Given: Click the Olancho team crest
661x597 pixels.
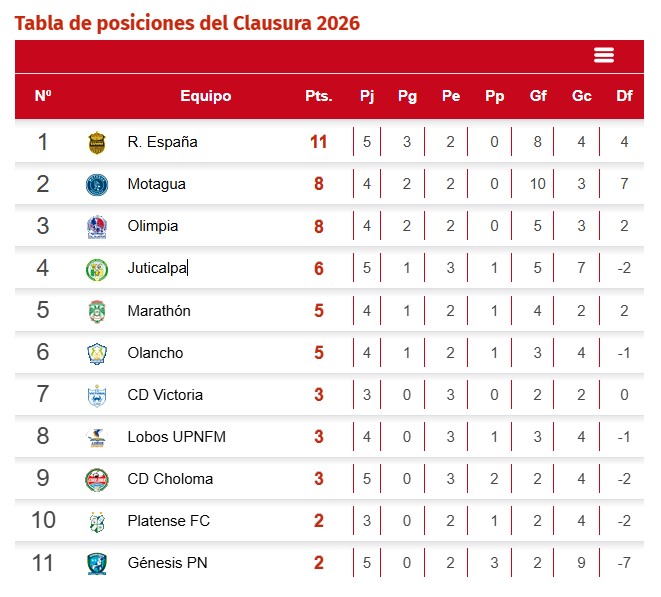Looking at the screenshot, I should [x=96, y=353].
